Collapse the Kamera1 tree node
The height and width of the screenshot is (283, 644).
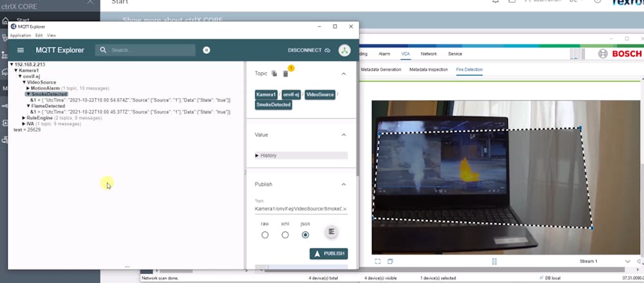(16, 71)
